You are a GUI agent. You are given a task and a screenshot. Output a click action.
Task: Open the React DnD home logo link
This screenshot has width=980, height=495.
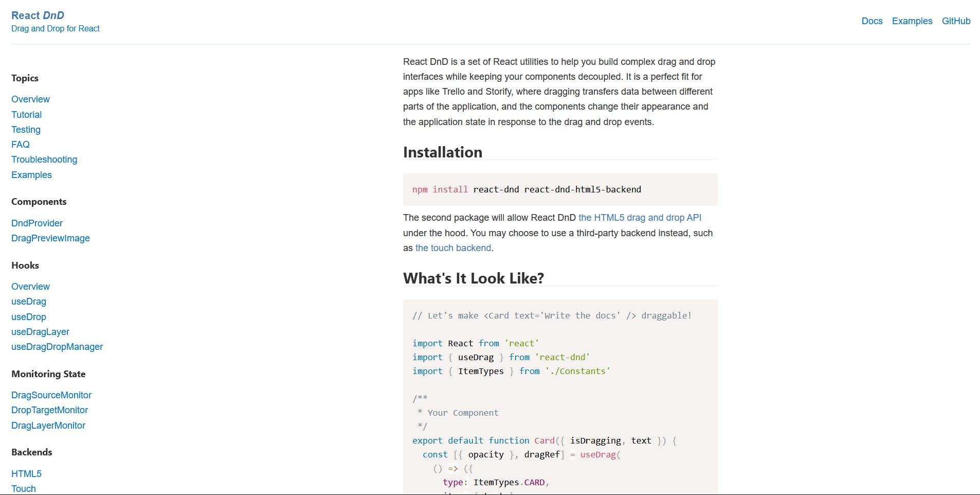[x=38, y=15]
